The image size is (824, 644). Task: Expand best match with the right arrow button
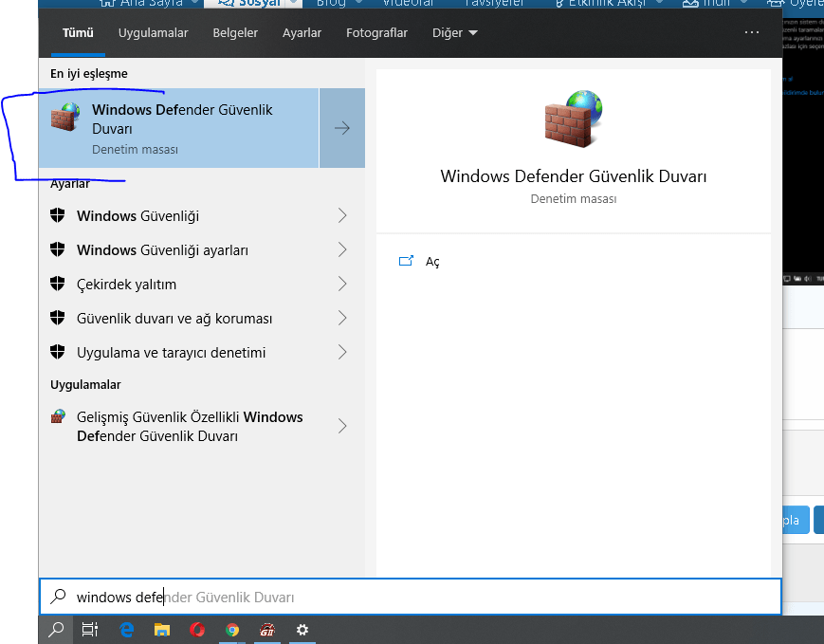tap(342, 128)
